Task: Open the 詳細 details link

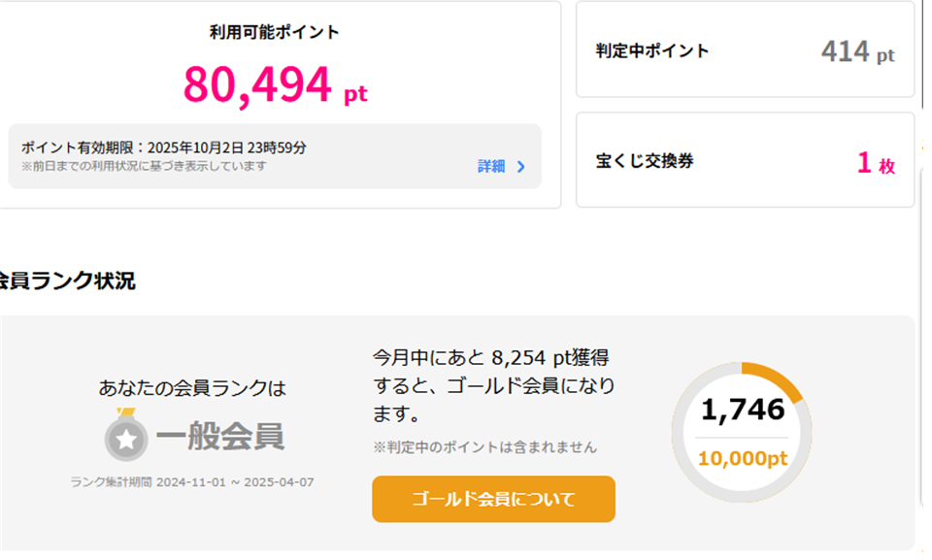Action: (491, 167)
